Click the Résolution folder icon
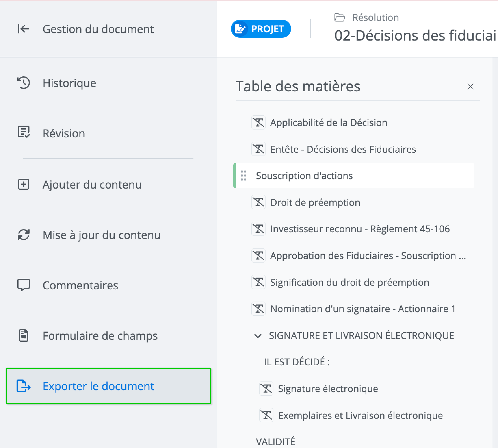 pos(340,18)
